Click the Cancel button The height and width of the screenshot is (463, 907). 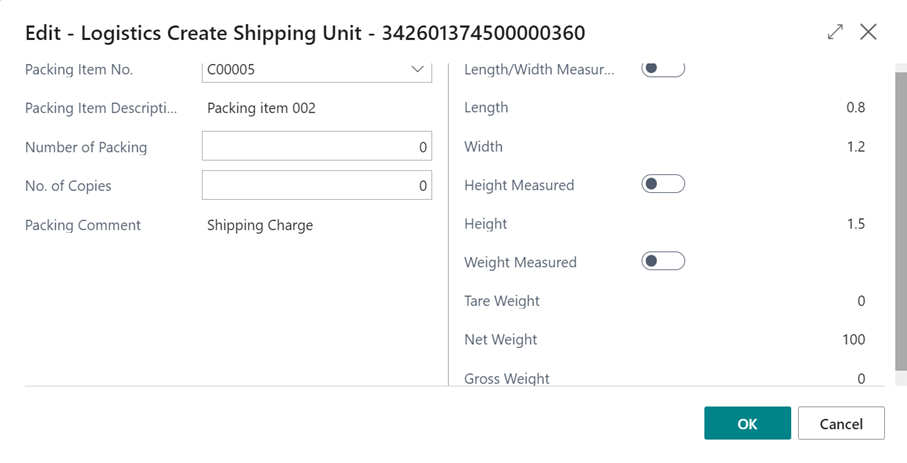[x=841, y=423]
